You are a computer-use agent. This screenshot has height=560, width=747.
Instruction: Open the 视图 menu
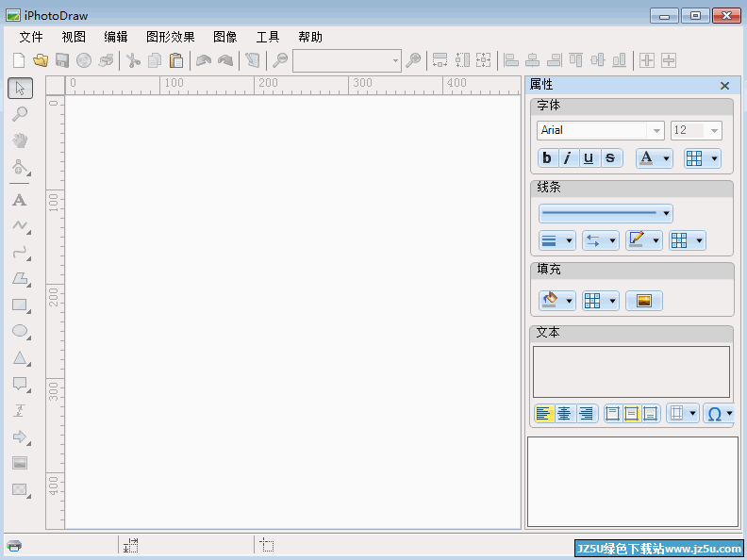[74, 37]
